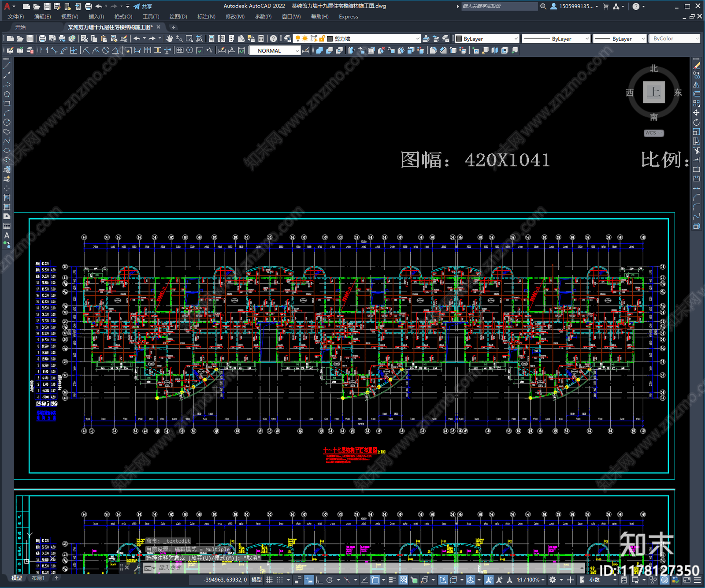Switch to the 布局1 layout tab
Image resolution: width=705 pixels, height=588 pixels.
[38, 578]
